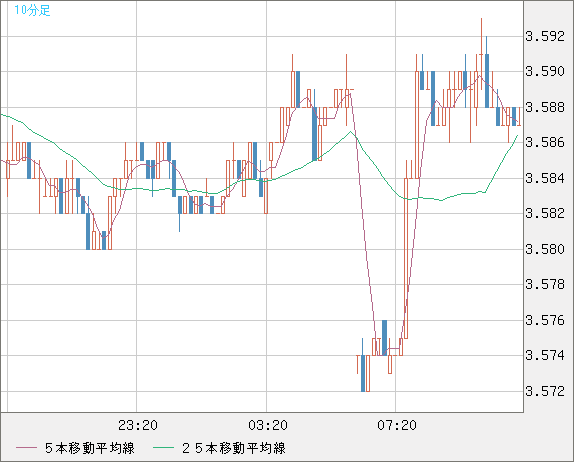Image resolution: width=574 pixels, height=462 pixels.
Task: Select the 3.572 price axis label
Action: [545, 391]
